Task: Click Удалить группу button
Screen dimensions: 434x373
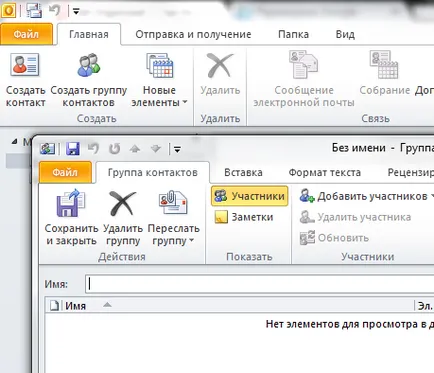Action: point(123,218)
